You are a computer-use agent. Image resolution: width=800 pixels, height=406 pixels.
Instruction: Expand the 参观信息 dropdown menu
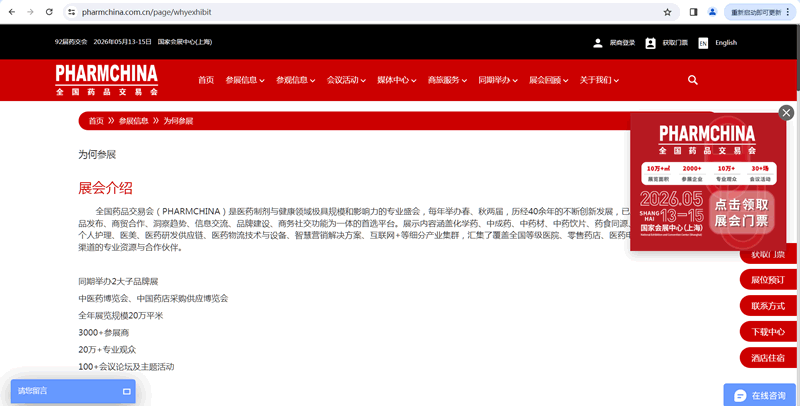(296, 80)
